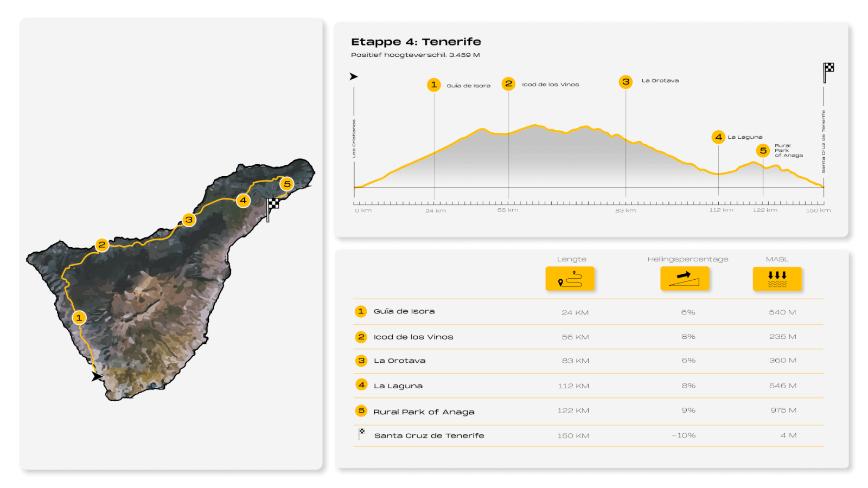The image size is (868, 488).
Task: Click the checkered finish flag on map
Action: click(x=272, y=209)
